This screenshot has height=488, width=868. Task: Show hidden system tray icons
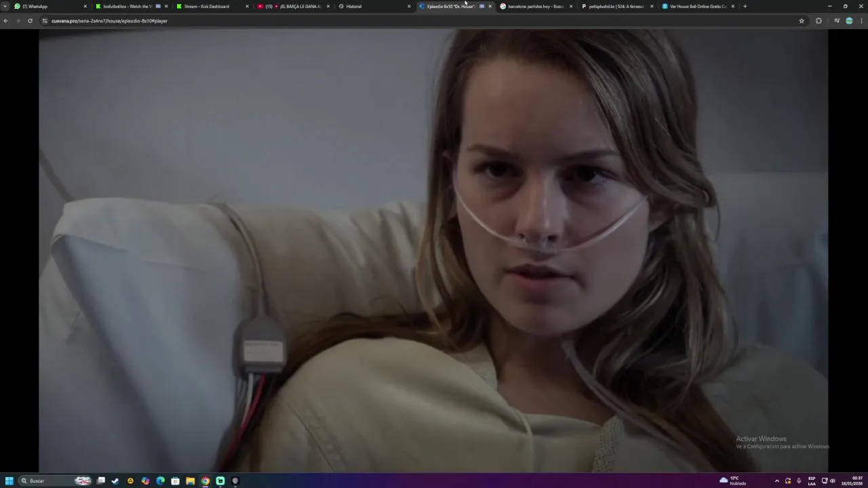(x=776, y=481)
